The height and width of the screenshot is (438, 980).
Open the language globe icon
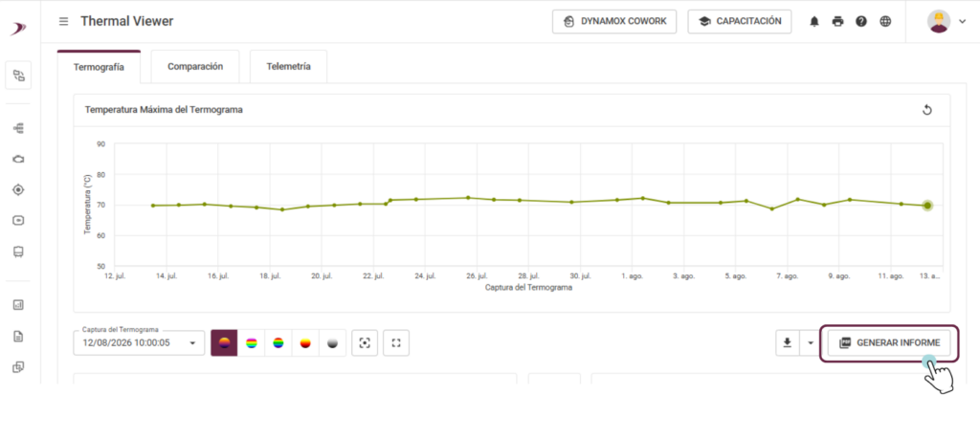tap(885, 21)
